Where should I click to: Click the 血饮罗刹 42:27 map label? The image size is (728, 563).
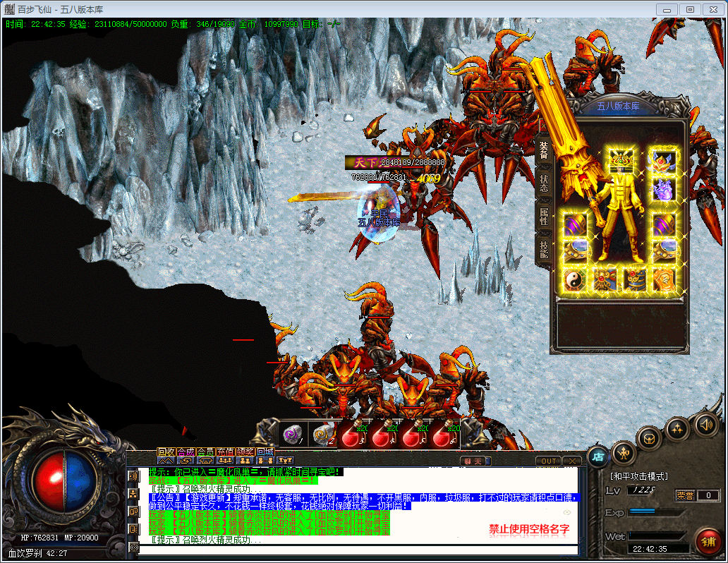click(x=37, y=553)
